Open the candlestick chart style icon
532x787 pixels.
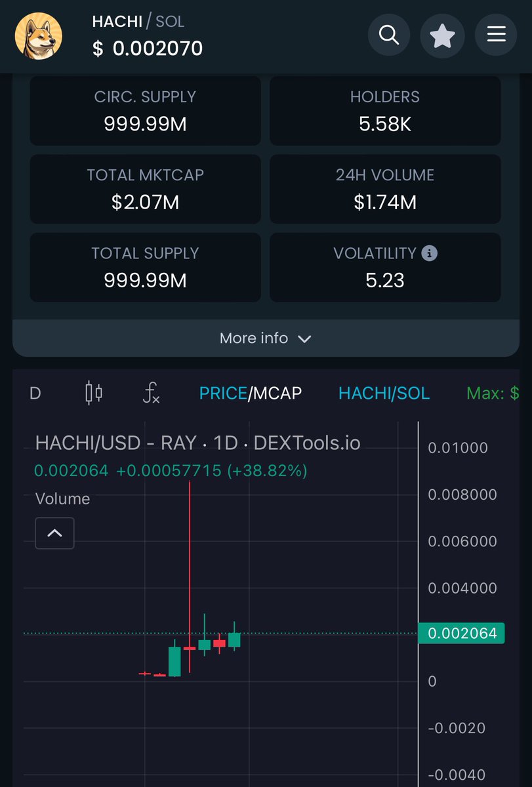(94, 393)
